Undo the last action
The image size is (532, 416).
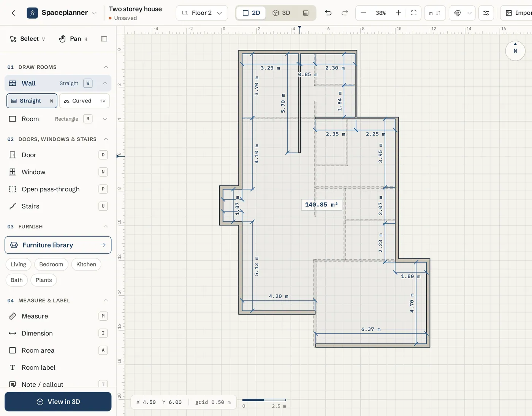coord(328,13)
